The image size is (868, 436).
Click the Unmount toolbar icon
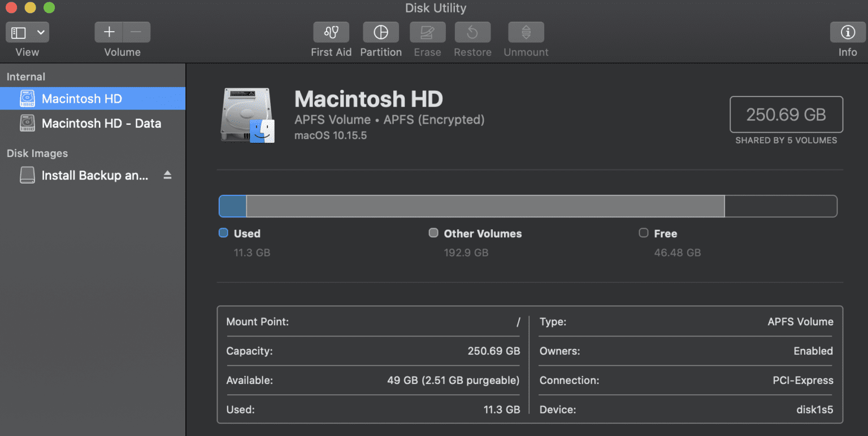(x=526, y=32)
